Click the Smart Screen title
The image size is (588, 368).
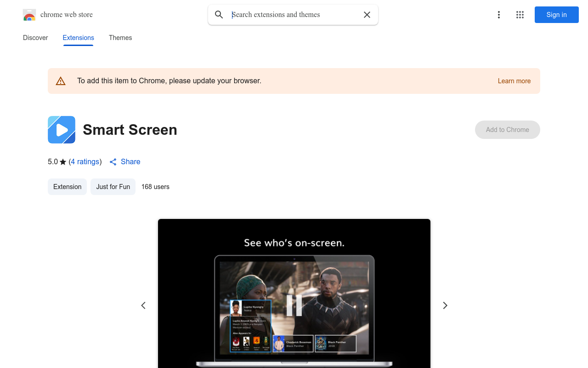[x=130, y=130]
